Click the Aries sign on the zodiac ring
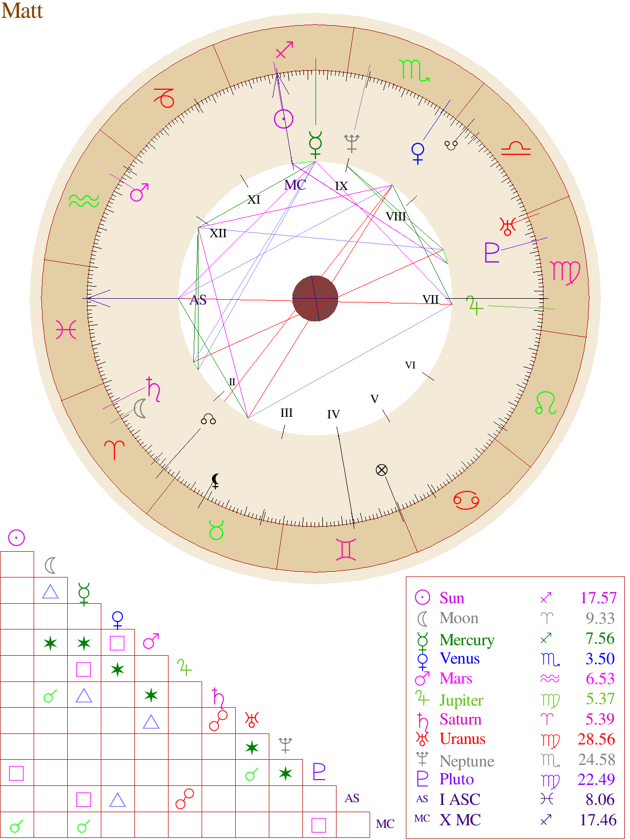This screenshot has height=840, width=630. pyautogui.click(x=114, y=450)
